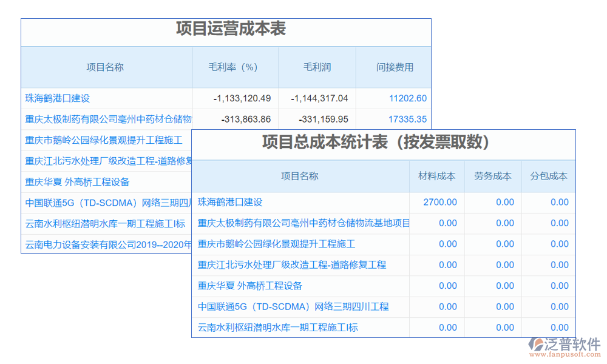Click the 泛普软件 logo icon
This screenshot has width=607, height=364.
[x=537, y=345]
